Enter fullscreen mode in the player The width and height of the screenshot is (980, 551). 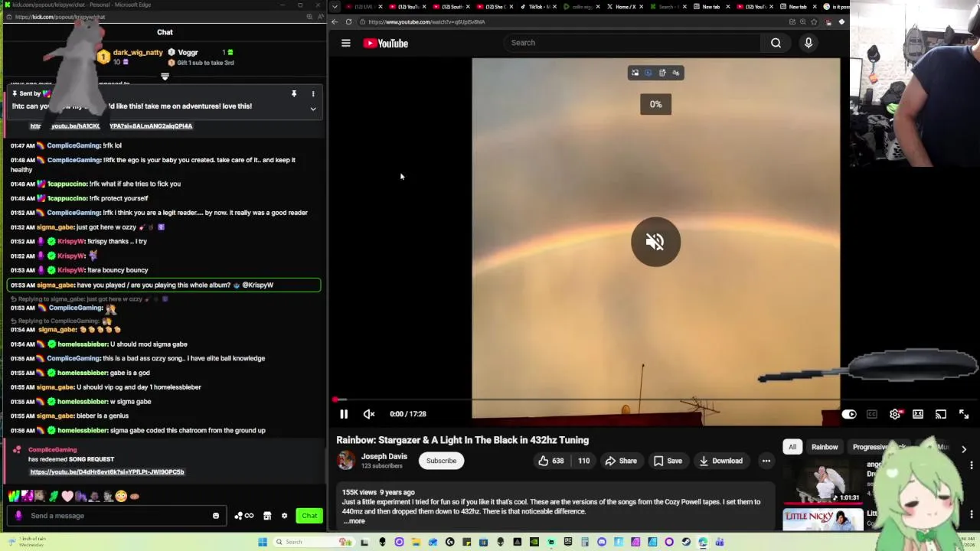[964, 414]
